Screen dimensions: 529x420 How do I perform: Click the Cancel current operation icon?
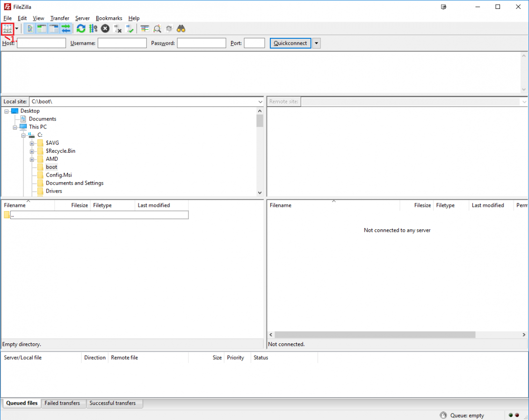pyautogui.click(x=105, y=28)
